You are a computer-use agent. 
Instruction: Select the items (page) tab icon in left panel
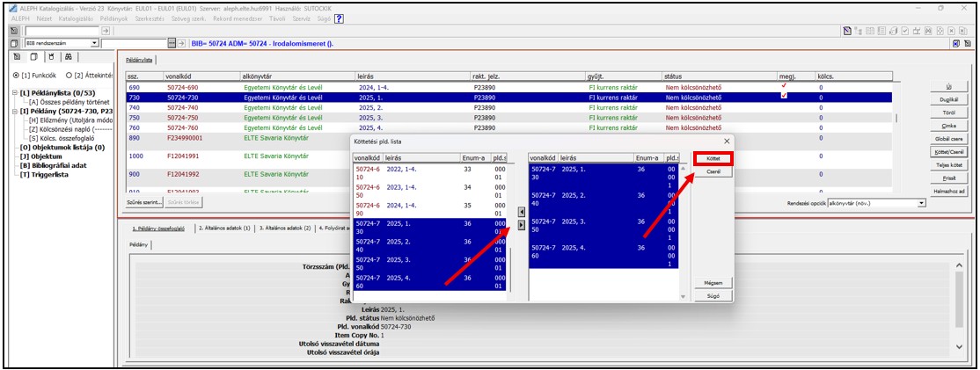[x=33, y=57]
